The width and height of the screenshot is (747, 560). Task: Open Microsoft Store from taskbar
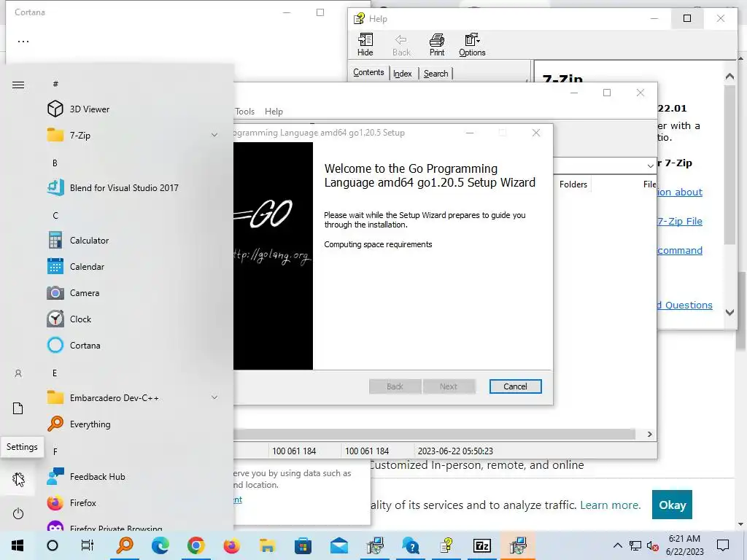[x=303, y=545]
